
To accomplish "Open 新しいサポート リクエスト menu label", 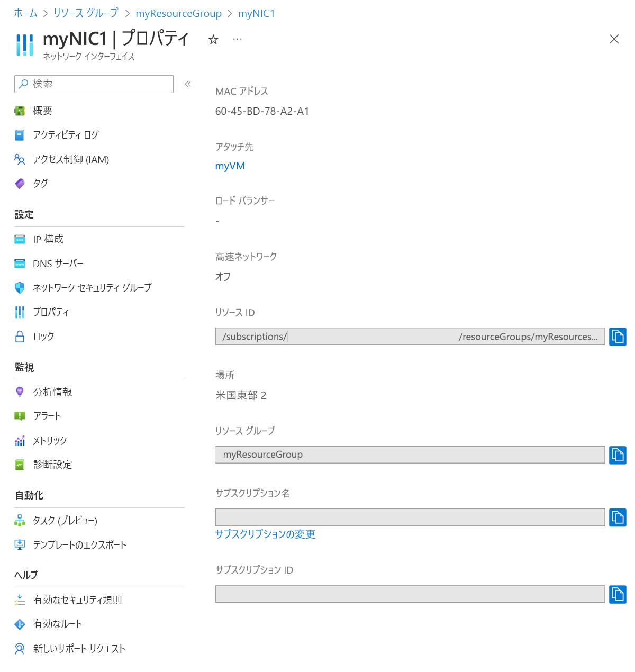I will (79, 649).
